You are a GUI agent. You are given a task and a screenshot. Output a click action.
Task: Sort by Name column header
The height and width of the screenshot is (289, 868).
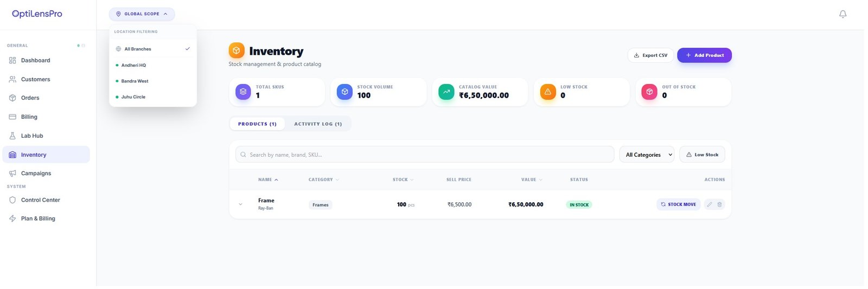click(268, 179)
